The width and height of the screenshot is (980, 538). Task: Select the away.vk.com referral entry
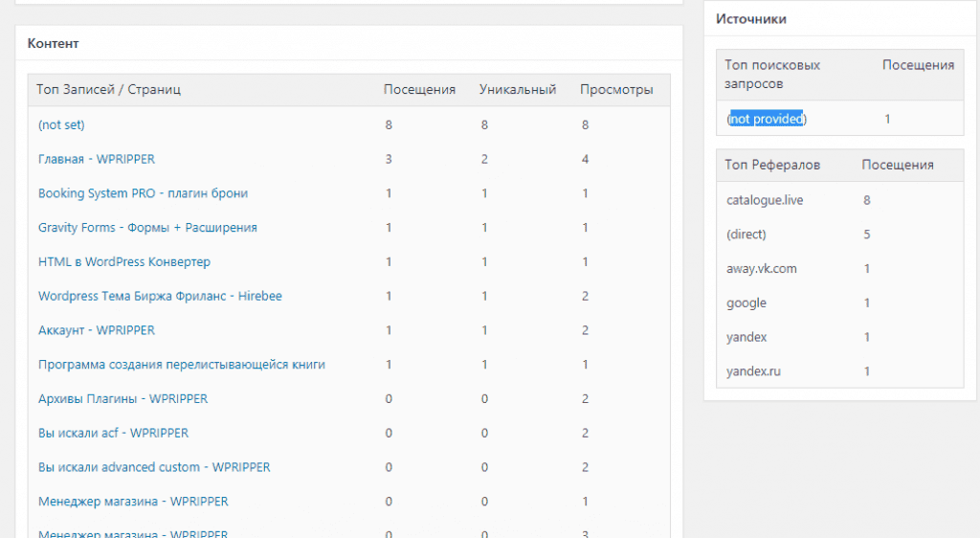[x=762, y=269]
